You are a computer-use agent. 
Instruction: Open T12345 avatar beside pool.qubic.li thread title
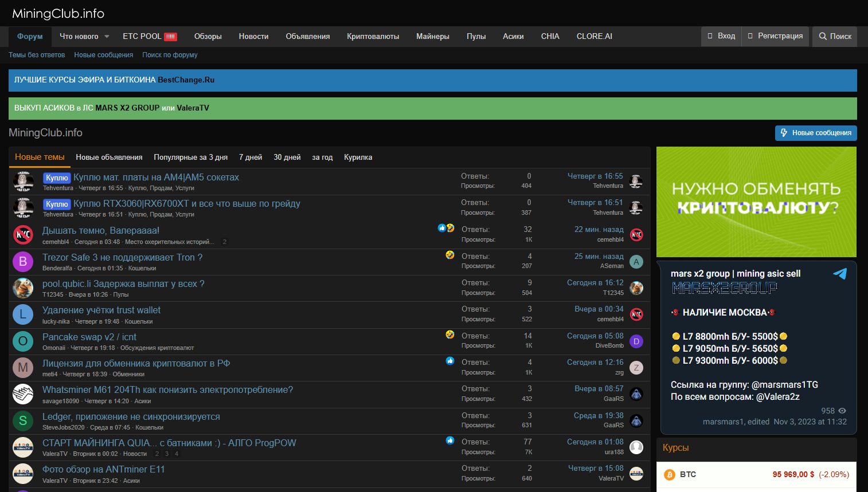[x=23, y=288]
